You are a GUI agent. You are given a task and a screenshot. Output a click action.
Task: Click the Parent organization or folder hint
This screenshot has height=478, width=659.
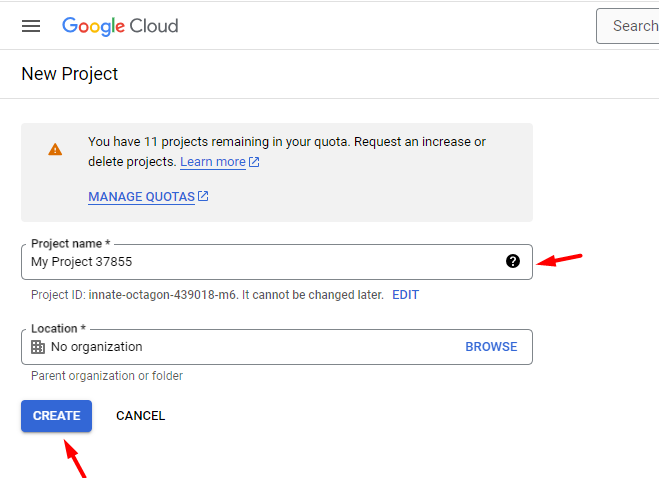[x=107, y=376]
